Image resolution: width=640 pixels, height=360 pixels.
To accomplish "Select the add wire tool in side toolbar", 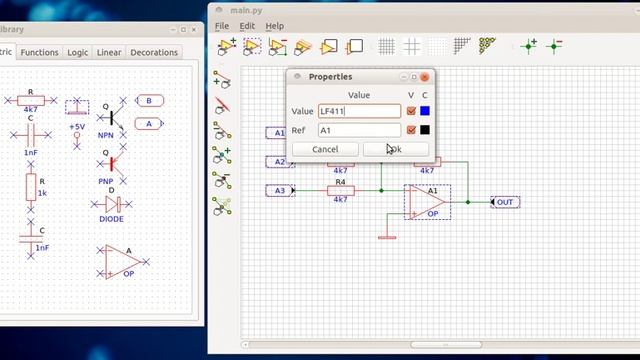I will point(222,79).
